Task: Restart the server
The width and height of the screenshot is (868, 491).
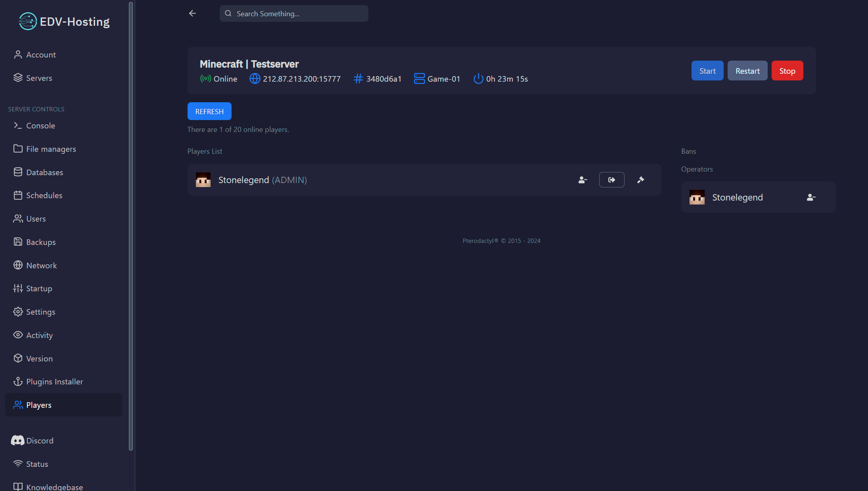Action: click(747, 71)
